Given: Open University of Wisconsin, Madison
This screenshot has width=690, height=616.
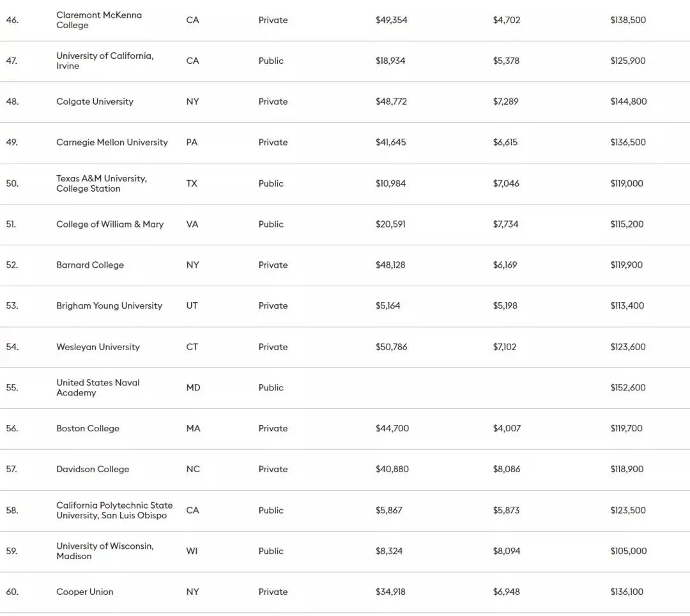Looking at the screenshot, I should [105, 551].
